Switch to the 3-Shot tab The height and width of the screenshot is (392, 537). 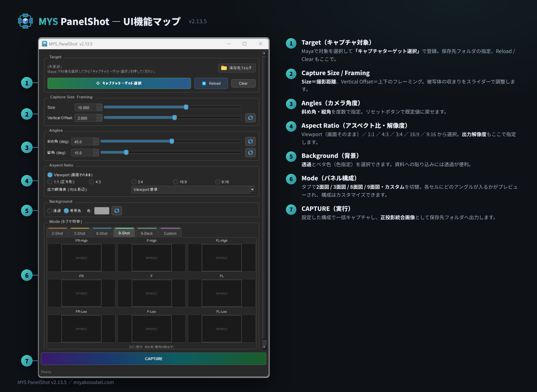click(79, 233)
